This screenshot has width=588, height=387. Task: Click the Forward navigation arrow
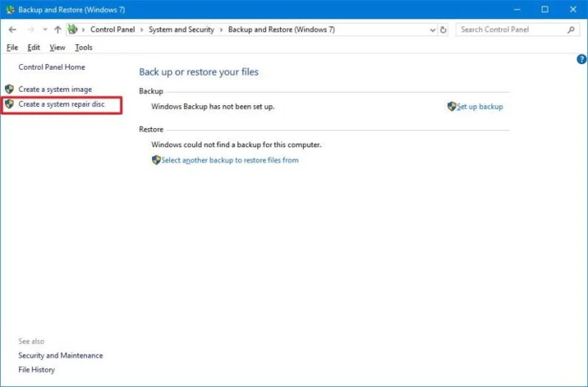coord(30,29)
